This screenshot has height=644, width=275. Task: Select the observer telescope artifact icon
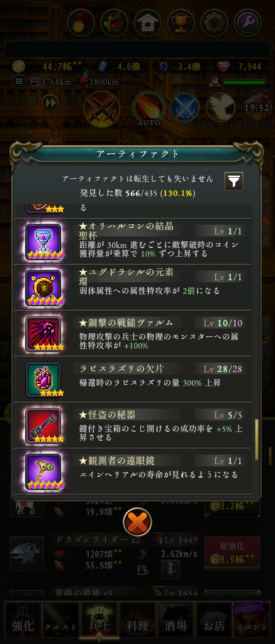coord(43,472)
